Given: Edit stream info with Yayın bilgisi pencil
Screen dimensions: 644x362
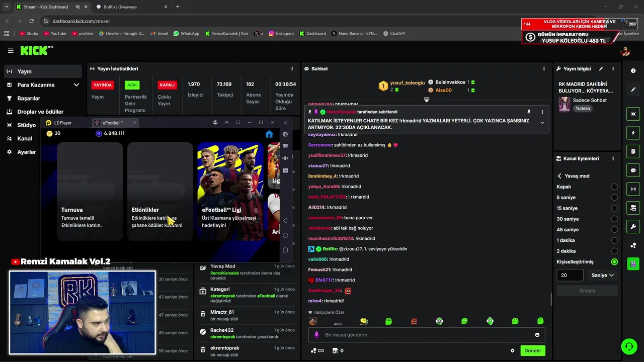Looking at the screenshot, I should [601, 69].
